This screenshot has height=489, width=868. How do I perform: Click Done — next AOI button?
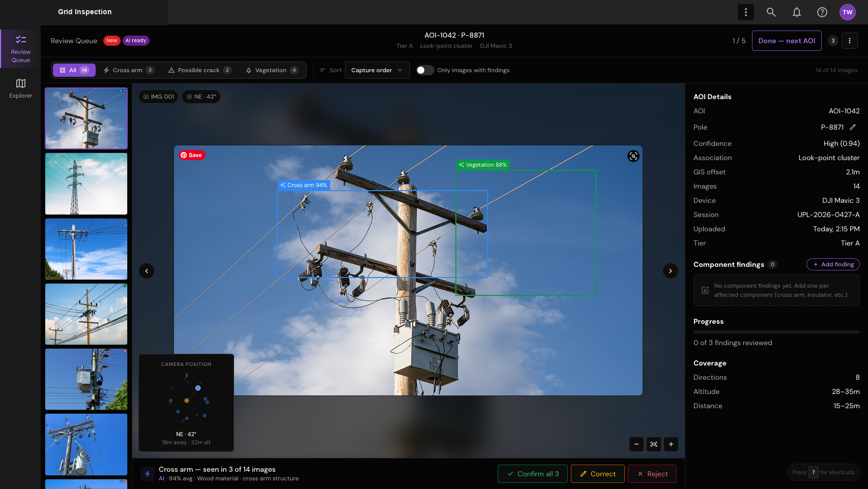787,41
